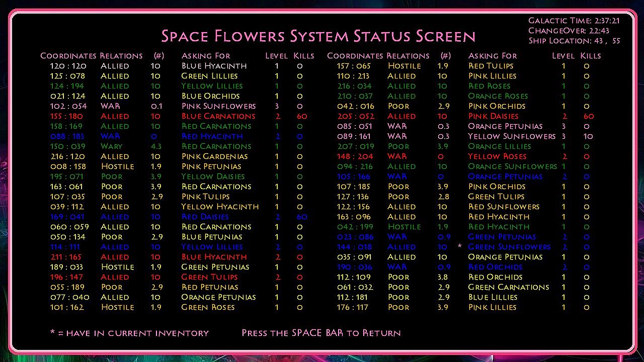Select coordinates 035 : 091
644x362 pixels.
(x=355, y=257)
